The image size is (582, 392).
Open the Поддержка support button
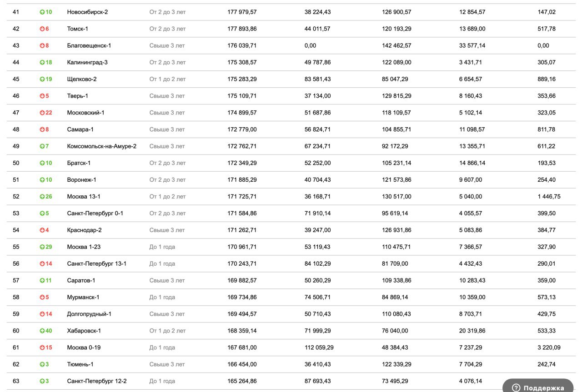point(538,386)
